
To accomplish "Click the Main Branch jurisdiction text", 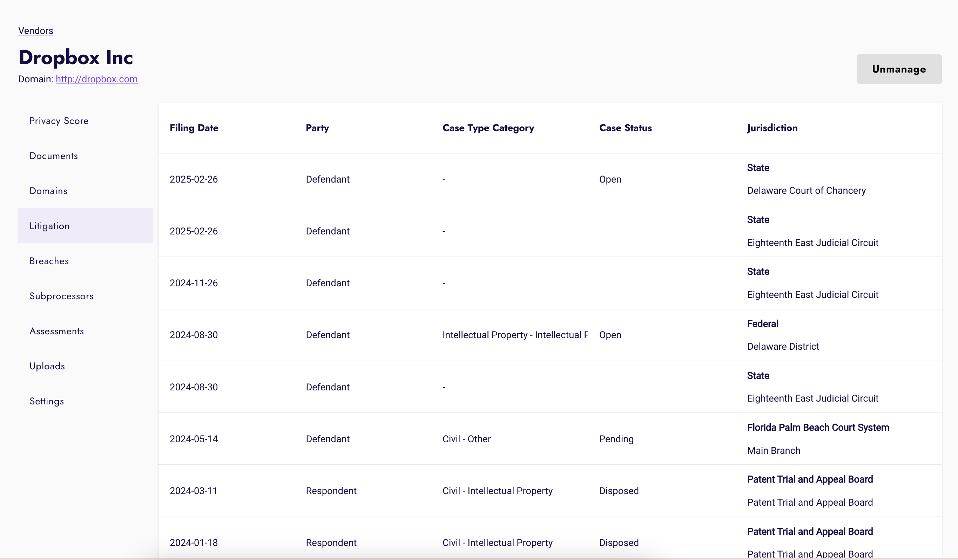I will pyautogui.click(x=774, y=451).
